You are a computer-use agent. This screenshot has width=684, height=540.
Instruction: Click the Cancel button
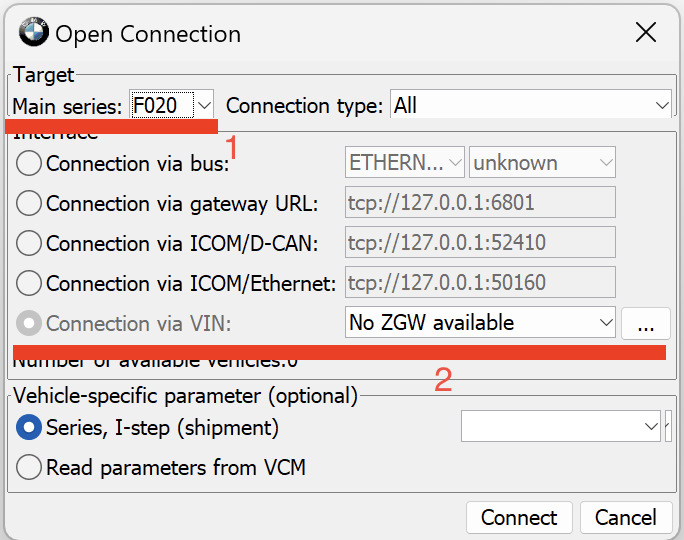pos(626,517)
